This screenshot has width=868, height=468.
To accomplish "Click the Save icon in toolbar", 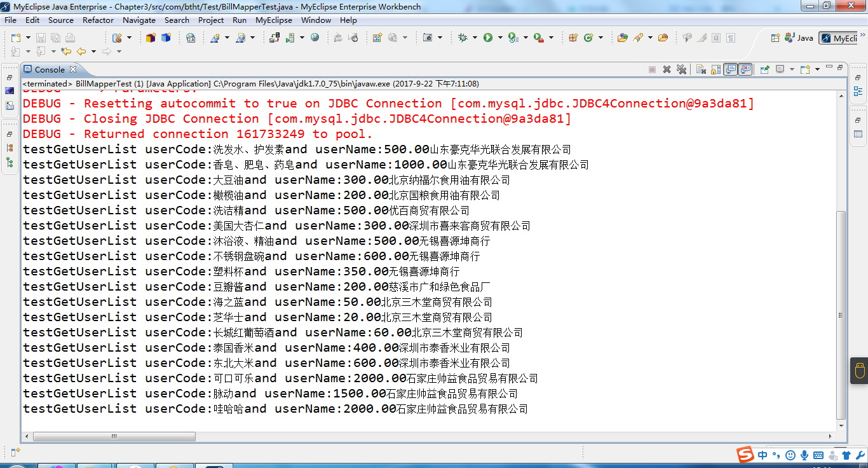I will (41, 38).
